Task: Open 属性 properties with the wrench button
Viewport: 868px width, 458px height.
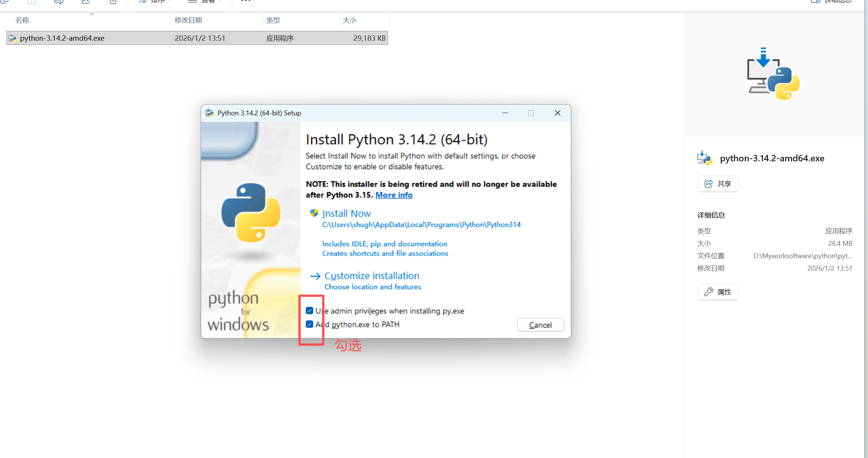Action: click(717, 292)
